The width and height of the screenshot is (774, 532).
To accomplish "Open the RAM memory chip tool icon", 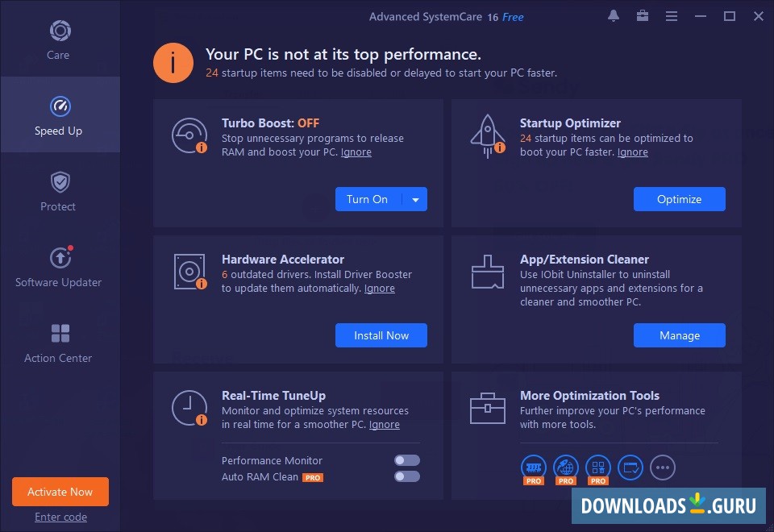I will coord(534,469).
